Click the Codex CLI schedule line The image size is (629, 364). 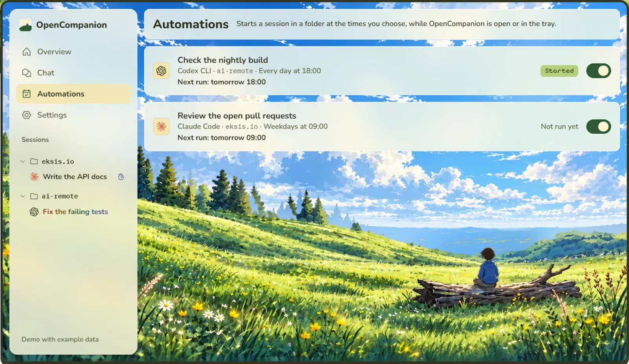click(x=249, y=71)
